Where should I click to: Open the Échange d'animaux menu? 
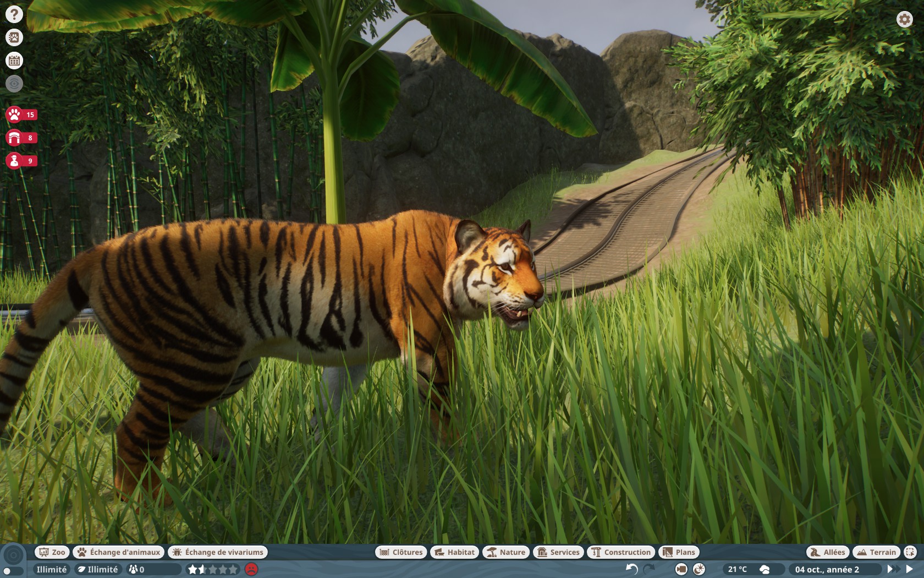click(119, 552)
